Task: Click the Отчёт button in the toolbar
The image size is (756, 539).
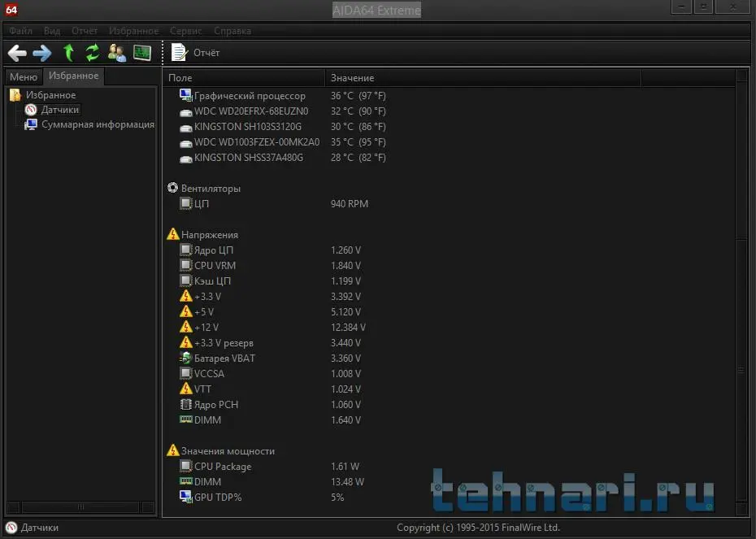Action: tap(196, 53)
